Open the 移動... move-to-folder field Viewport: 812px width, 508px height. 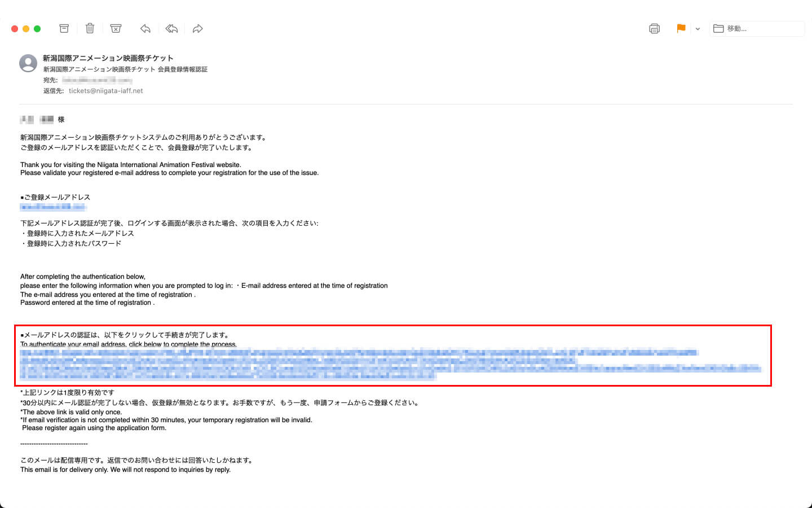[x=757, y=29]
